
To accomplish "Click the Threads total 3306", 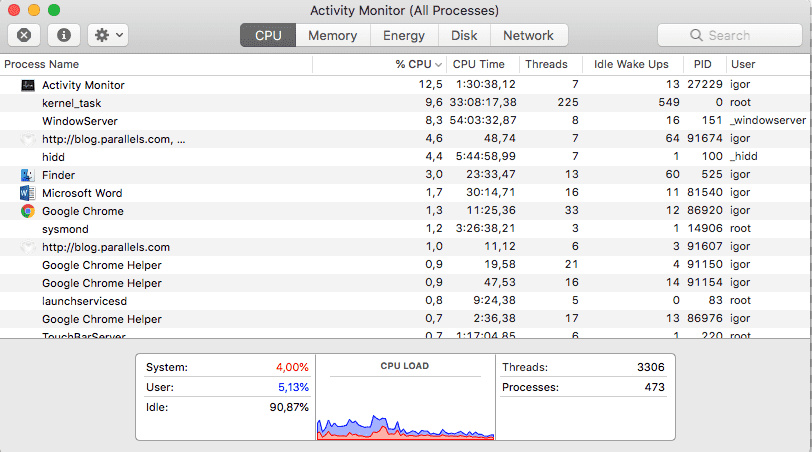I will pyautogui.click(x=650, y=367).
